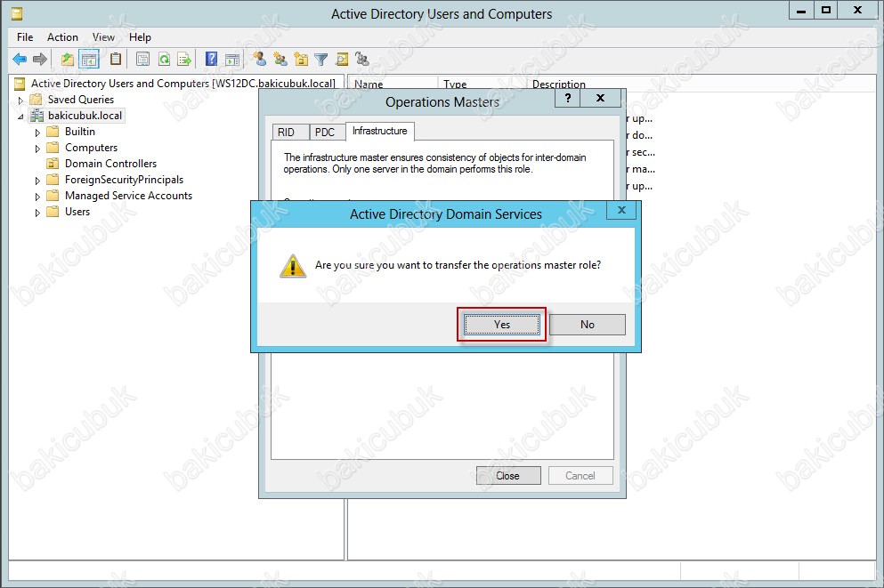Open the File menu
Viewport: 884px width, 588px height.
[25, 37]
